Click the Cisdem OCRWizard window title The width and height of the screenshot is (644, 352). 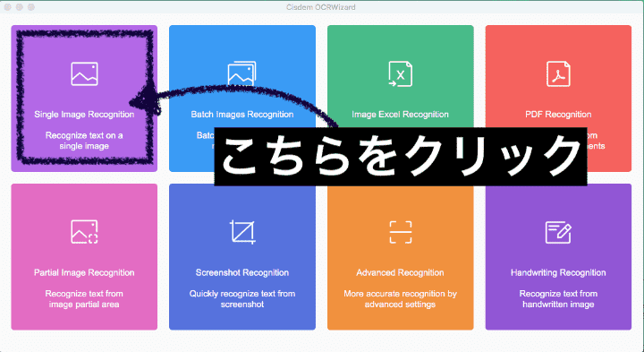point(321,7)
